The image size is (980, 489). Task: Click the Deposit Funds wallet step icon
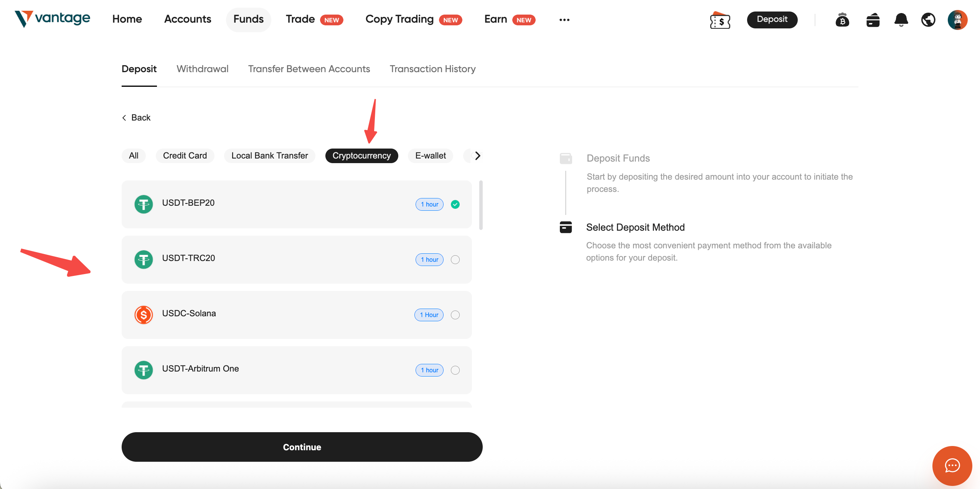566,158
